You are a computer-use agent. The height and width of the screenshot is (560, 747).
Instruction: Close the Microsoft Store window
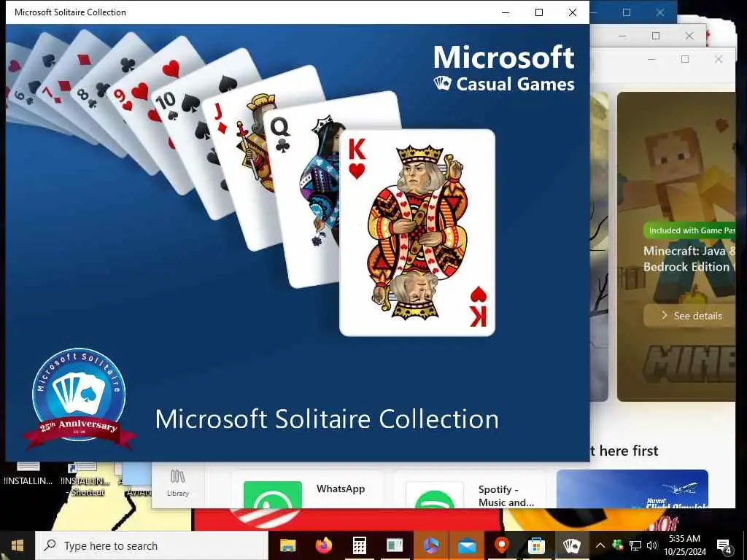[719, 59]
